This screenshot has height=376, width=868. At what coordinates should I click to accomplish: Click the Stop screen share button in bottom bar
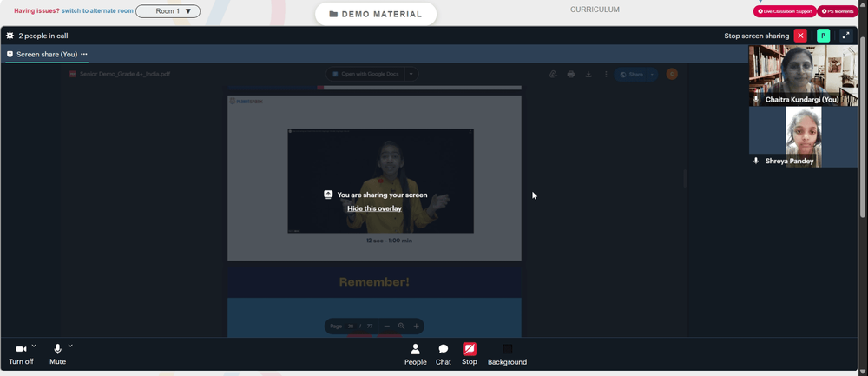tap(470, 353)
